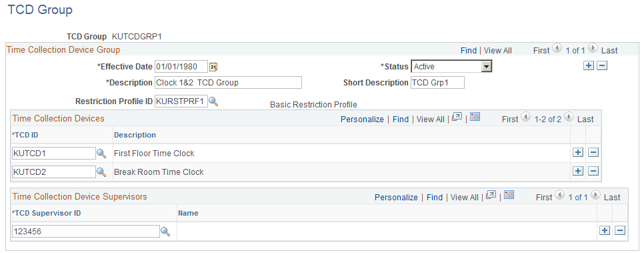The height and width of the screenshot is (253, 644).
Task: Show previous row in Device Supervisors grid
Action: click(559, 196)
